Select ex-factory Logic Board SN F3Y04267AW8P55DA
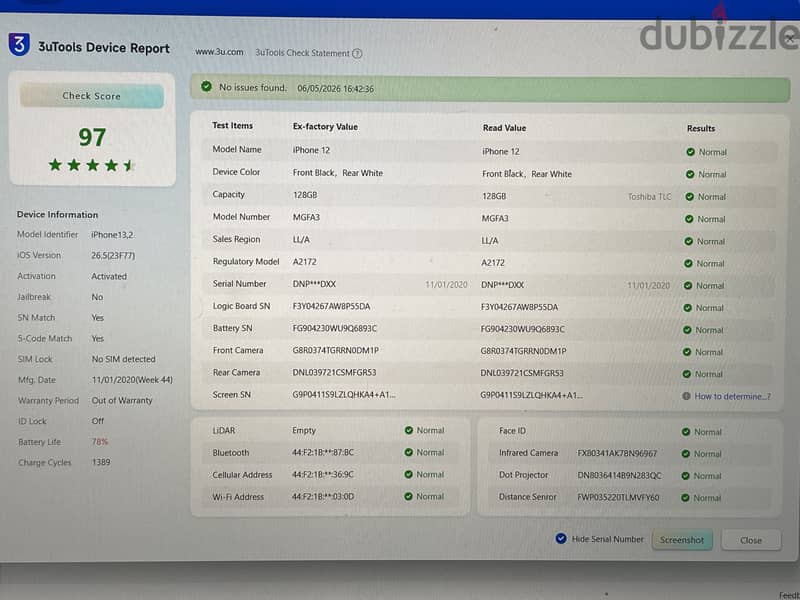Screen dimensions: 800x600 click(332, 307)
